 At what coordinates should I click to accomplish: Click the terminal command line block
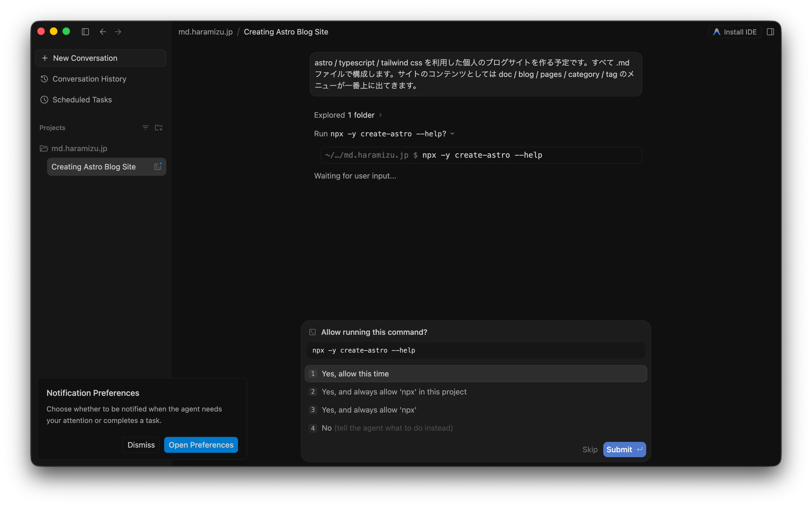[481, 155]
